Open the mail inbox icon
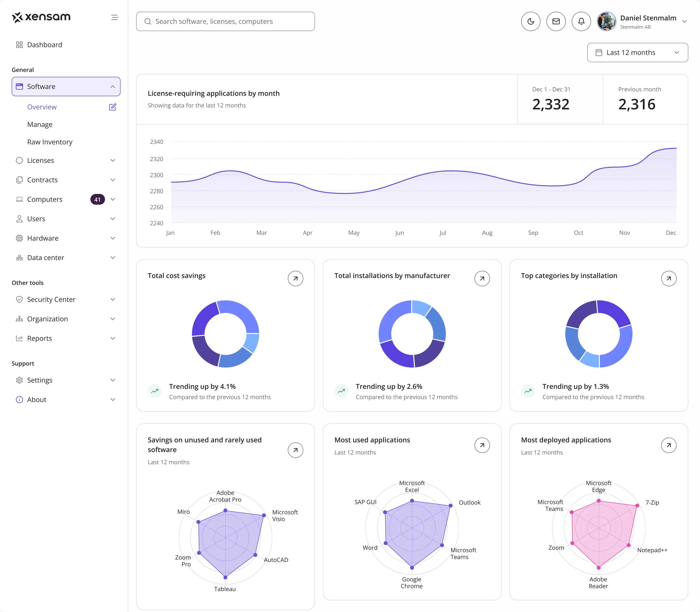This screenshot has height=612, width=700. pos(556,22)
